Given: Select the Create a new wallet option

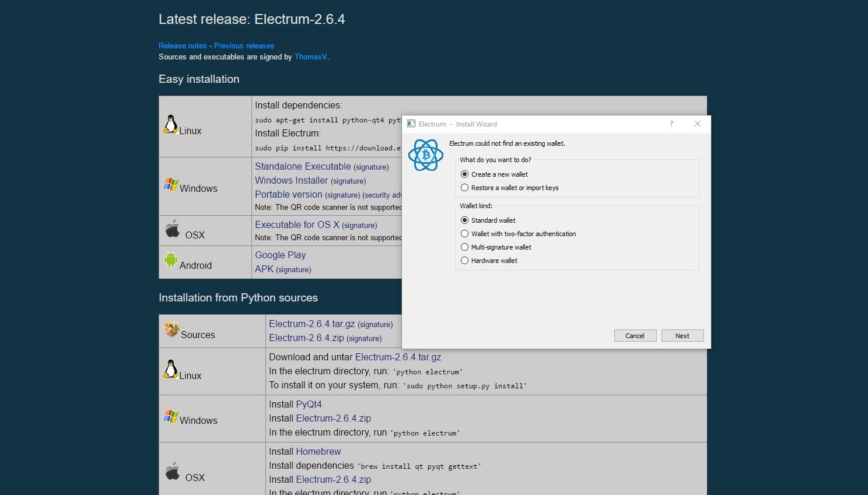Looking at the screenshot, I should pyautogui.click(x=494, y=174).
